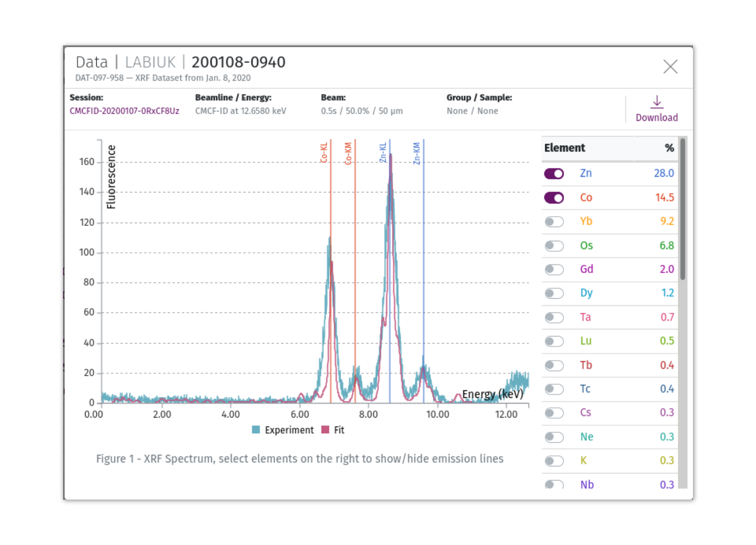Screen dimensions: 756x545
Task: Click the CMCF-ID at 12.6580 keV value
Action: click(241, 111)
